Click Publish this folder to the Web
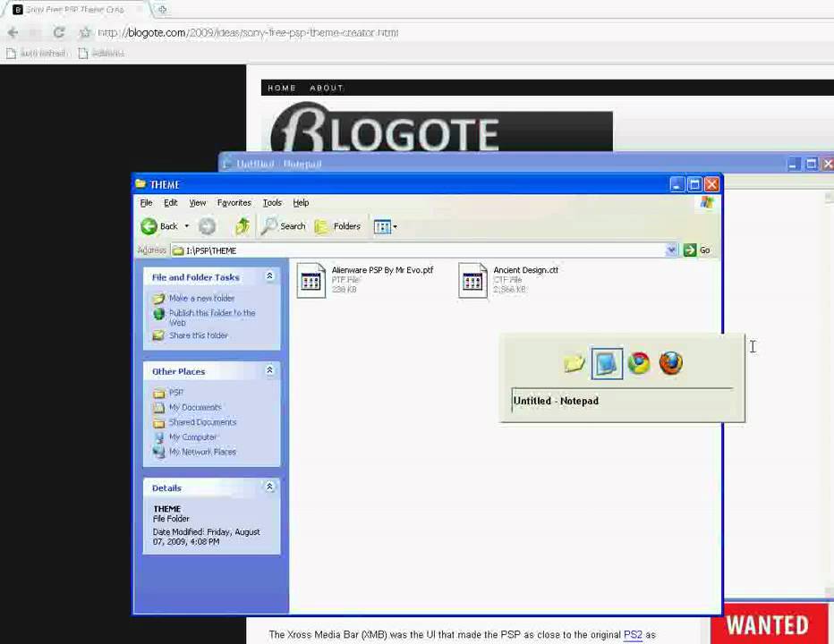This screenshot has height=644, width=834. click(212, 318)
